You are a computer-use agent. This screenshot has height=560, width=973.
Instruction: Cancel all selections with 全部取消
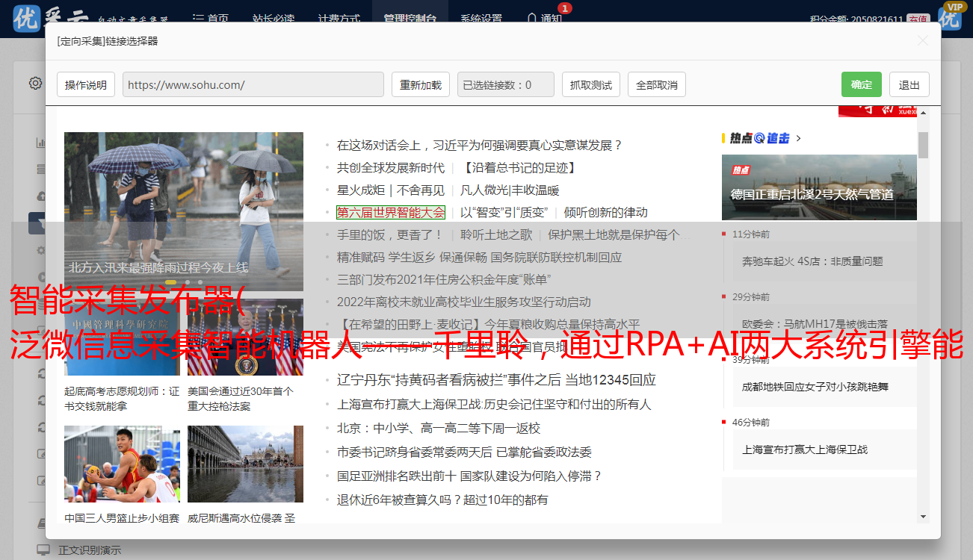(x=656, y=84)
